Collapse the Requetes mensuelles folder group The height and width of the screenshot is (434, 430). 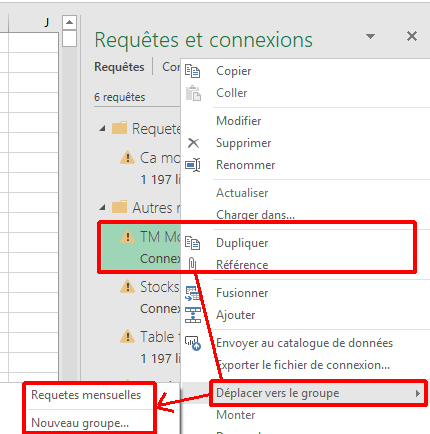(103, 129)
